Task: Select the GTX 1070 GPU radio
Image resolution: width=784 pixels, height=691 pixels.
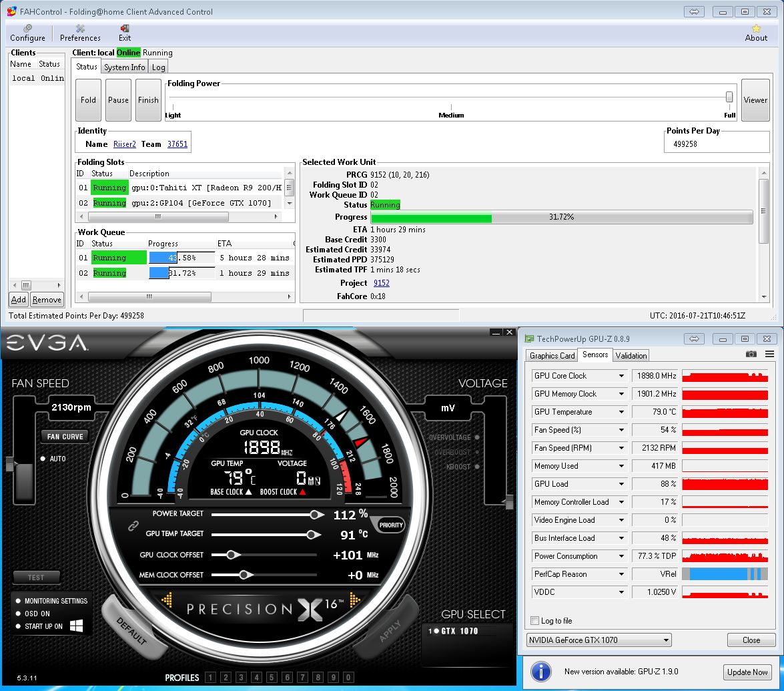Action: [x=436, y=631]
